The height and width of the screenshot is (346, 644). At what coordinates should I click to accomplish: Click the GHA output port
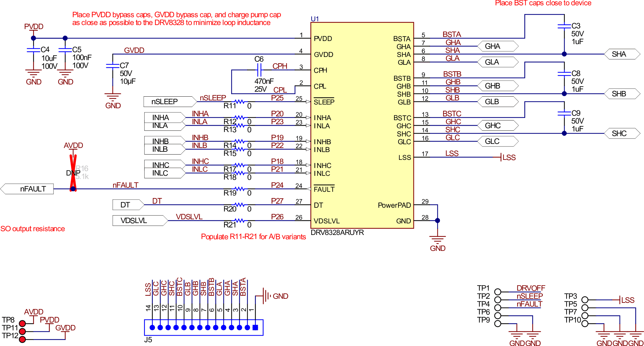point(498,46)
